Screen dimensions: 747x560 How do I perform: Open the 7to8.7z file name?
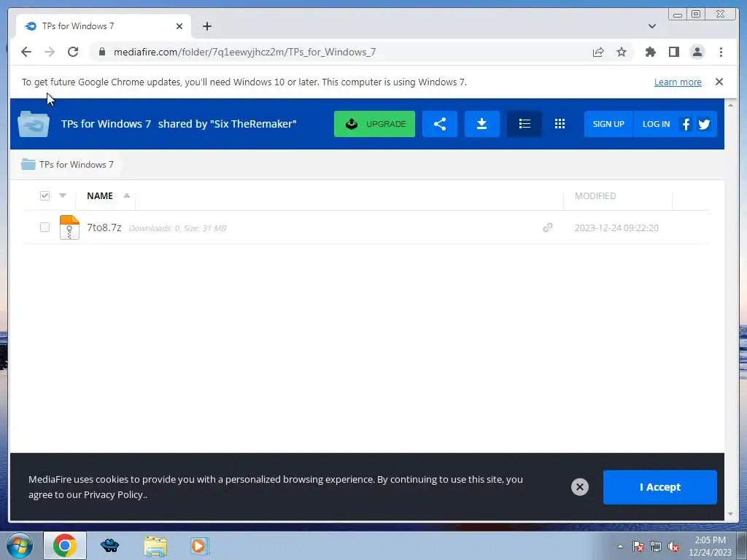(x=104, y=227)
